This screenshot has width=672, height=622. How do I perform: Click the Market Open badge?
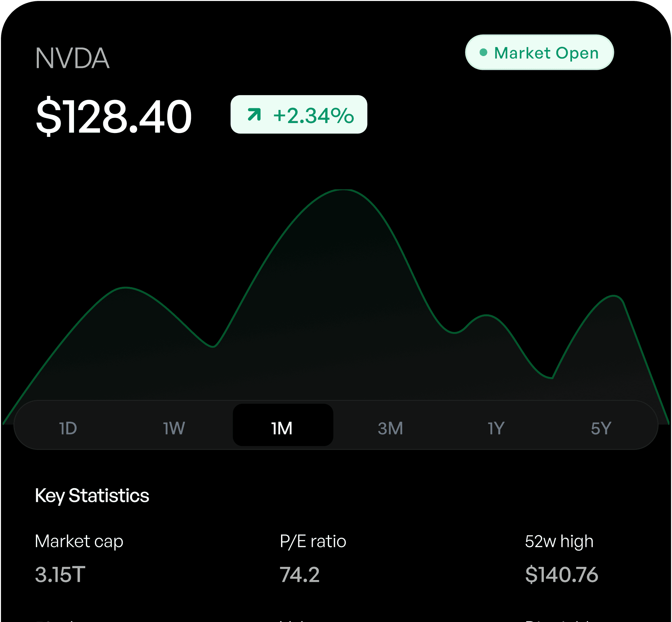[539, 52]
